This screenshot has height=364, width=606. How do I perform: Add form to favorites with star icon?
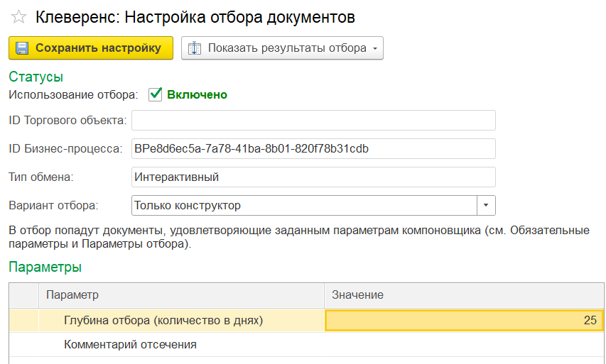(18, 17)
